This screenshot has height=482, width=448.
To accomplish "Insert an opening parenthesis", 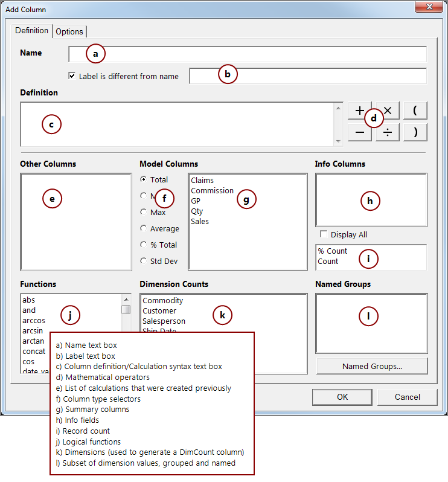I will point(415,111).
